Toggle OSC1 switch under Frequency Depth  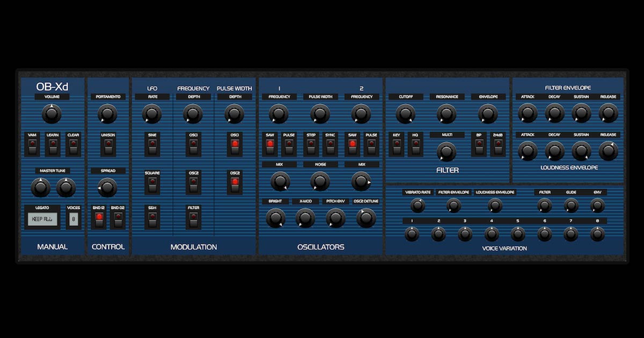(x=194, y=147)
